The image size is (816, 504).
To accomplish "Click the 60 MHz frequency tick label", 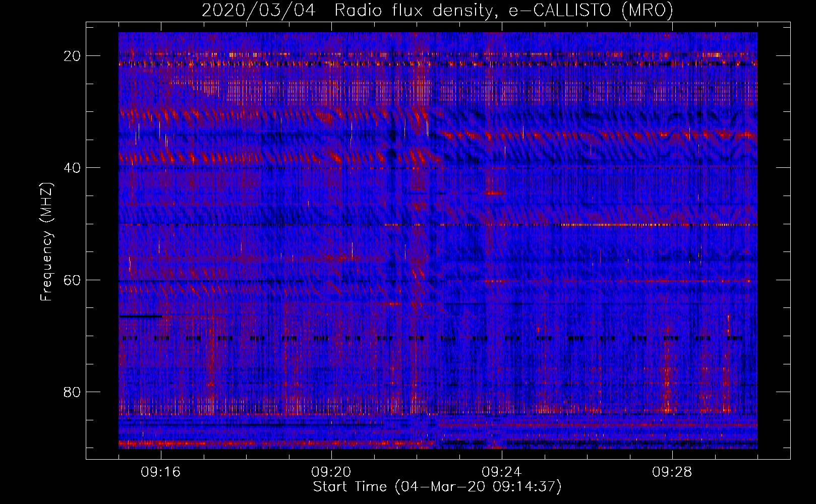I will [73, 280].
